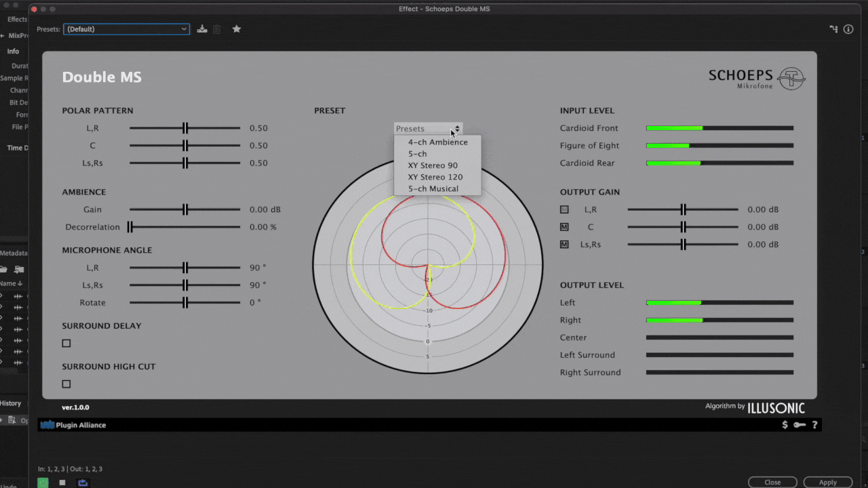
Task: Click the Left output level meter
Action: point(719,303)
